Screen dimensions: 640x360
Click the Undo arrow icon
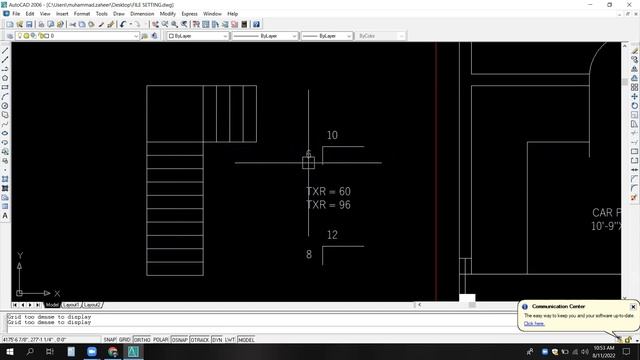(122, 24)
